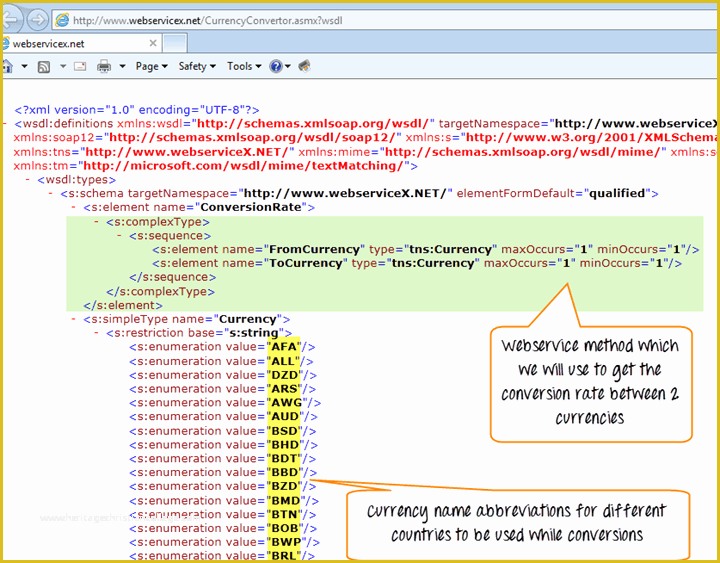Image resolution: width=720 pixels, height=563 pixels.
Task: Open the Print dropdown arrow
Action: 122,67
